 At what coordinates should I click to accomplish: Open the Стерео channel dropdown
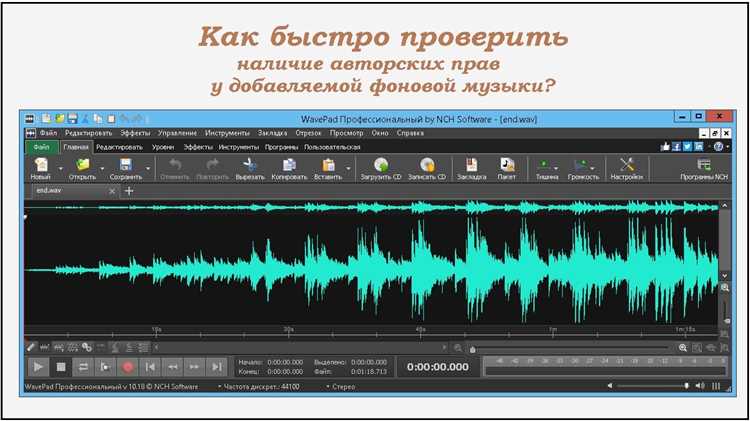click(341, 387)
